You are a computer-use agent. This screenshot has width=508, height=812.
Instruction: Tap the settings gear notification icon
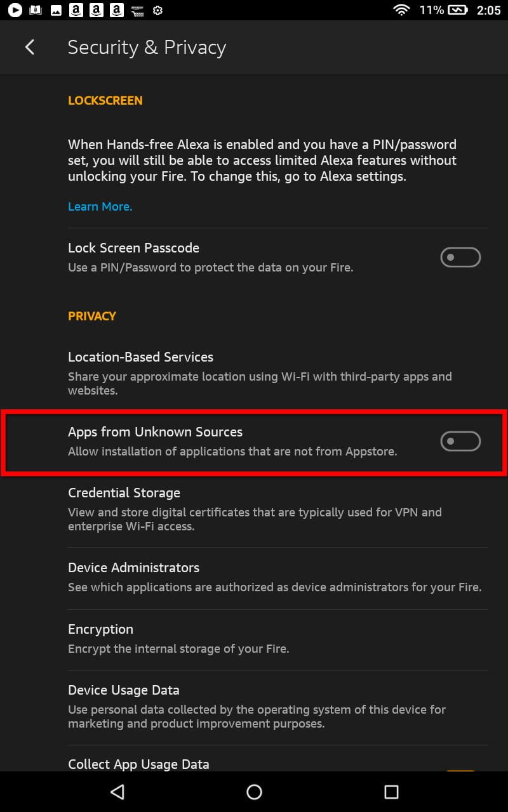click(x=158, y=10)
